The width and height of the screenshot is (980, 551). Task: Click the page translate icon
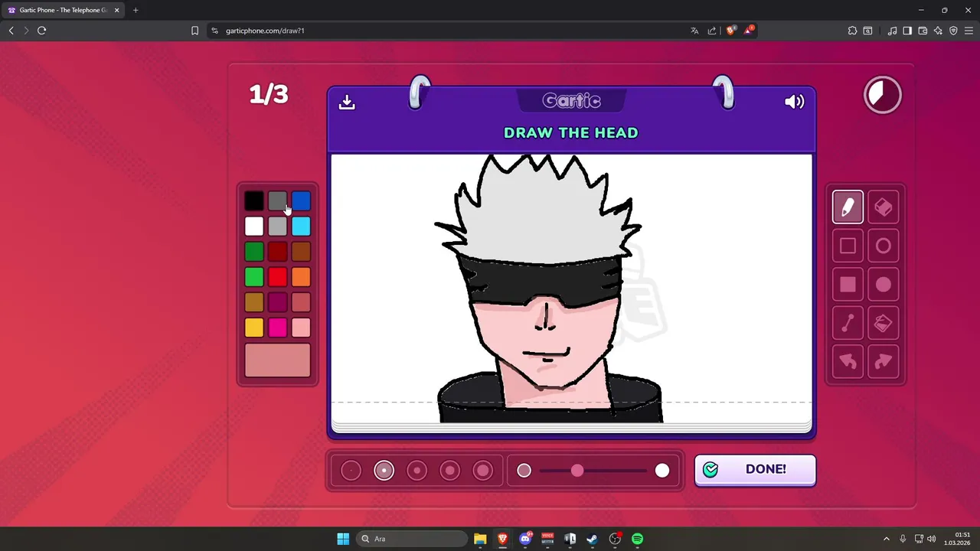(694, 31)
